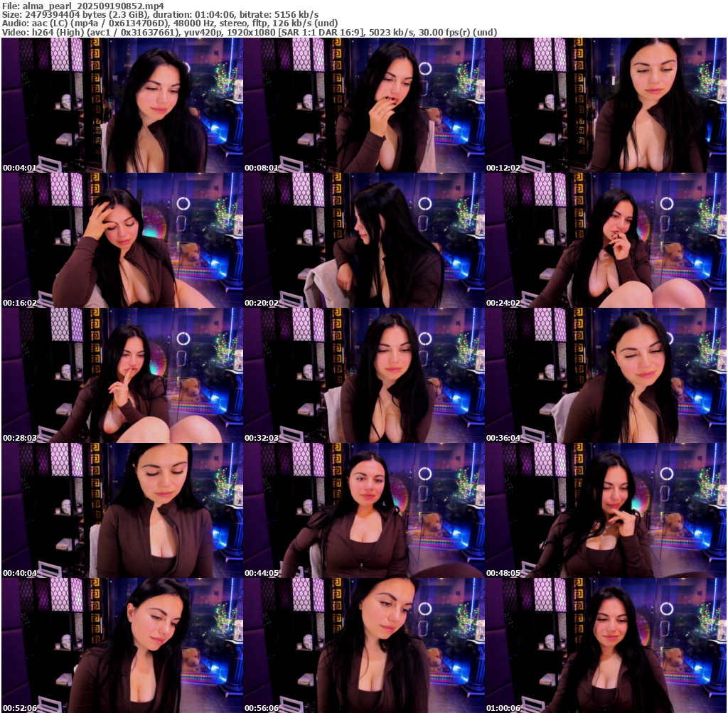Click the overall bitrate '5156 kb/s'
728x713 pixels.
tap(296, 15)
